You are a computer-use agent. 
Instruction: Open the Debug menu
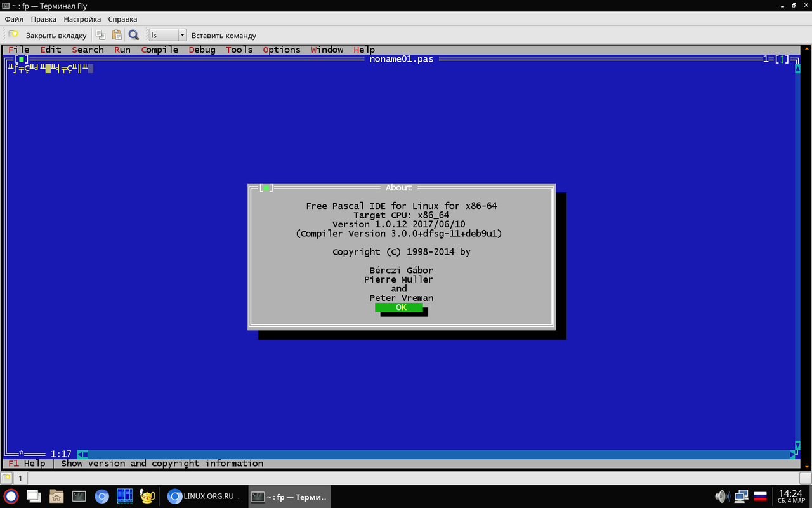click(202, 50)
